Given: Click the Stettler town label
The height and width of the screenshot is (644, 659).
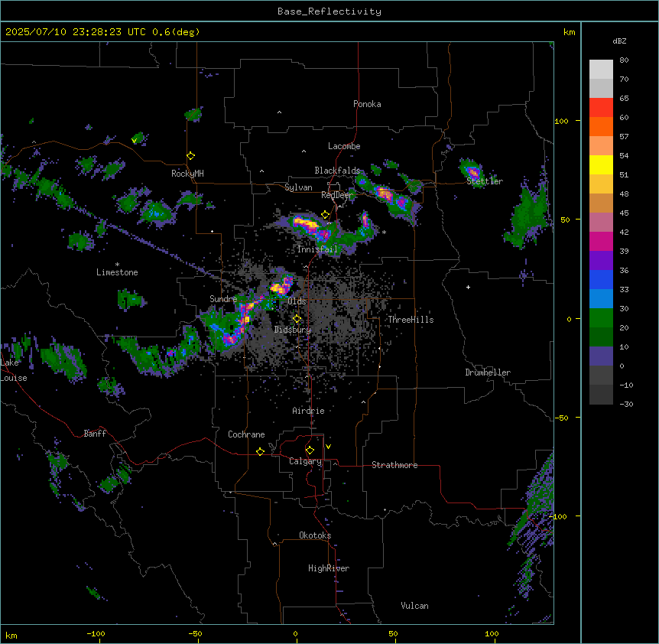Looking at the screenshot, I should [485, 181].
